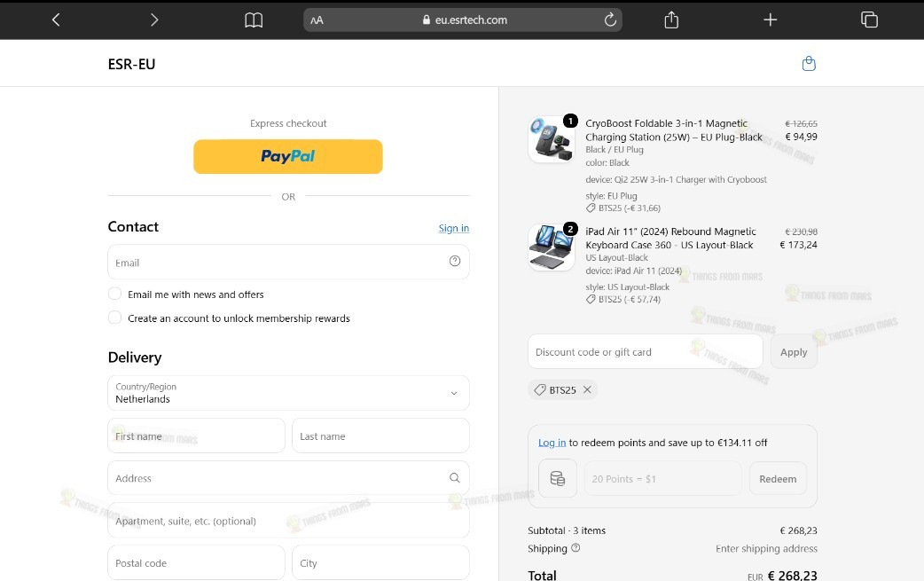The image size is (924, 581).
Task: Open the ESR-EU store title
Action: click(x=131, y=64)
